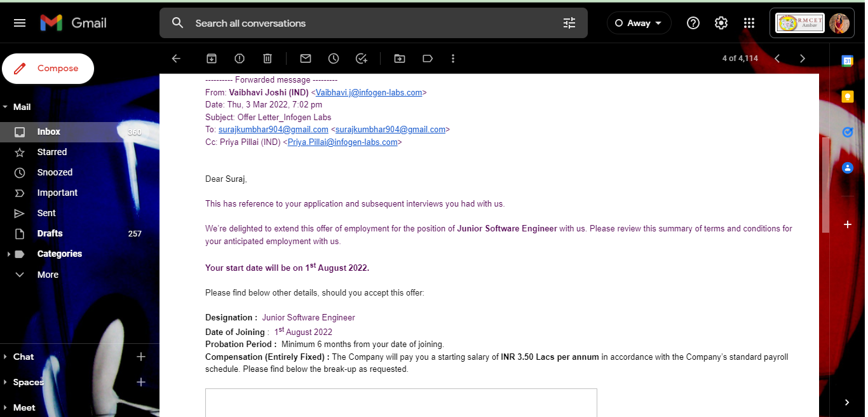The image size is (868, 417).
Task: Click the Move to folder icon
Action: pos(400,58)
